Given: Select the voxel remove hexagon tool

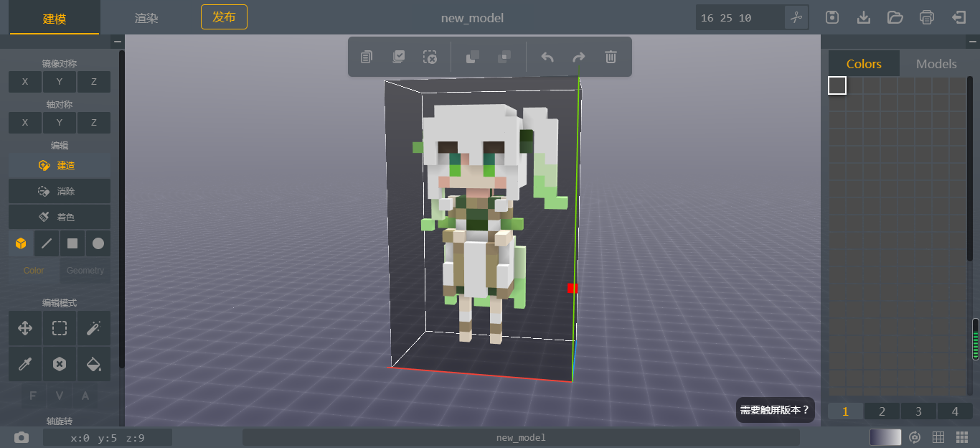Looking at the screenshot, I should [x=60, y=364].
